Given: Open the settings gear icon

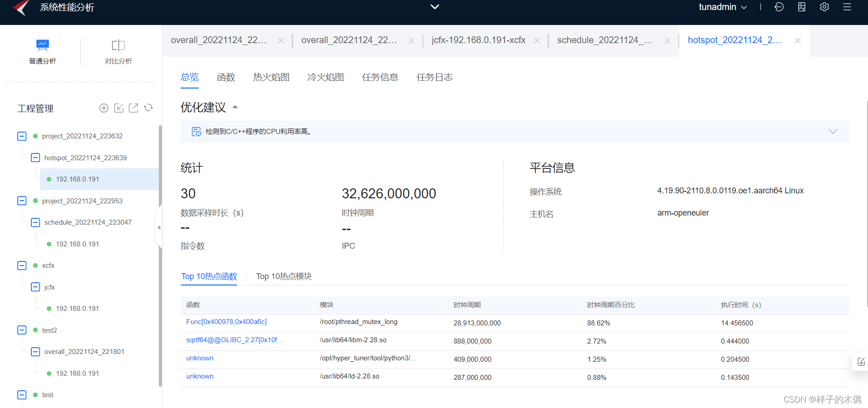Looking at the screenshot, I should (824, 7).
